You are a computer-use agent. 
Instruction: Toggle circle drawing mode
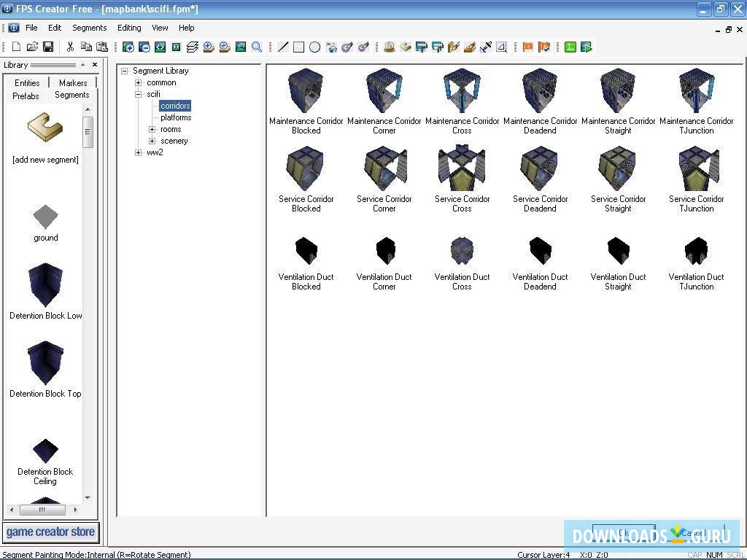(x=314, y=47)
